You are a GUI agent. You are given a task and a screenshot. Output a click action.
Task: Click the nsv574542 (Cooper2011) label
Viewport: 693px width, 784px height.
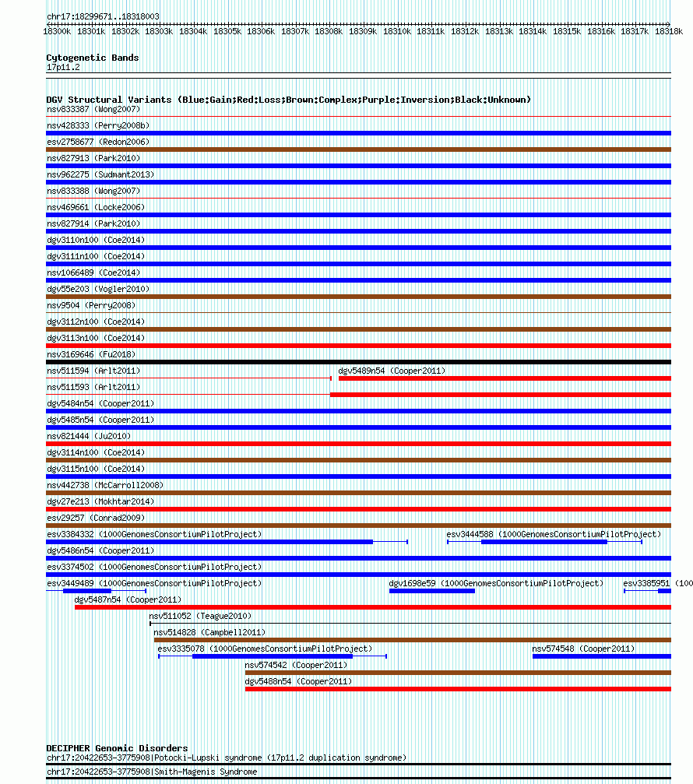(x=296, y=665)
